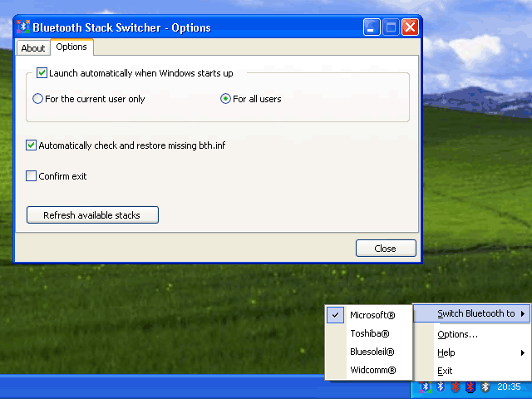Viewport: 532px width, 399px height.
Task: Select the Options tab
Action: click(x=71, y=47)
